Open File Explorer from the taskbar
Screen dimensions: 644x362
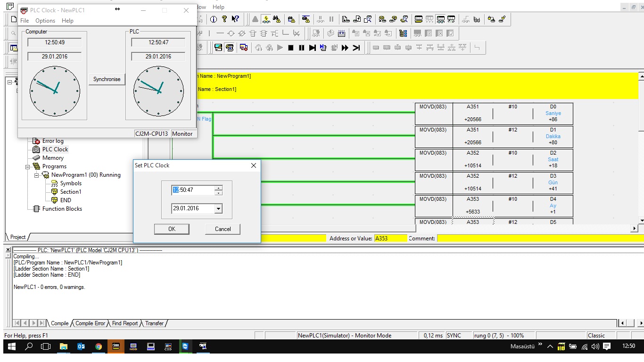point(64,346)
